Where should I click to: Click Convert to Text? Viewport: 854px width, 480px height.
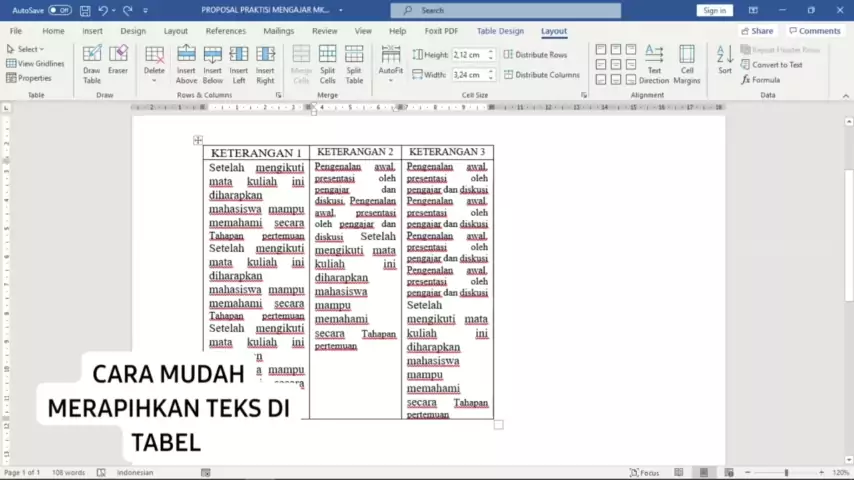[x=776, y=65]
